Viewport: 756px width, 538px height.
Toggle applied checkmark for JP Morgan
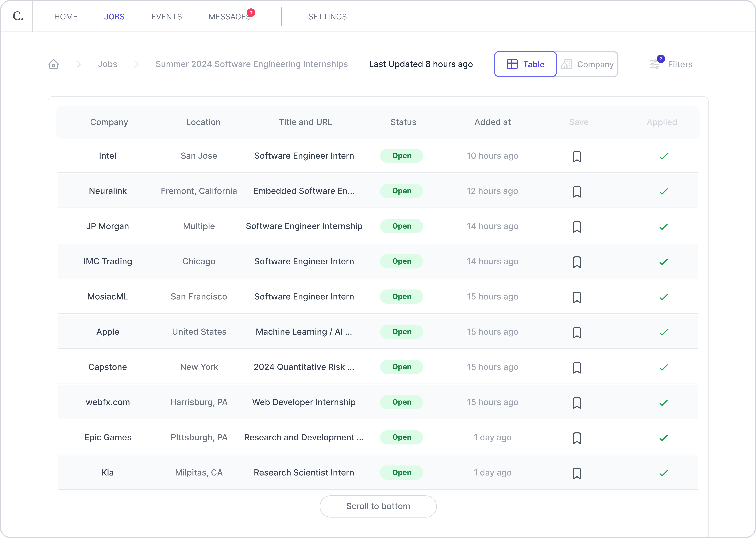[x=663, y=227]
